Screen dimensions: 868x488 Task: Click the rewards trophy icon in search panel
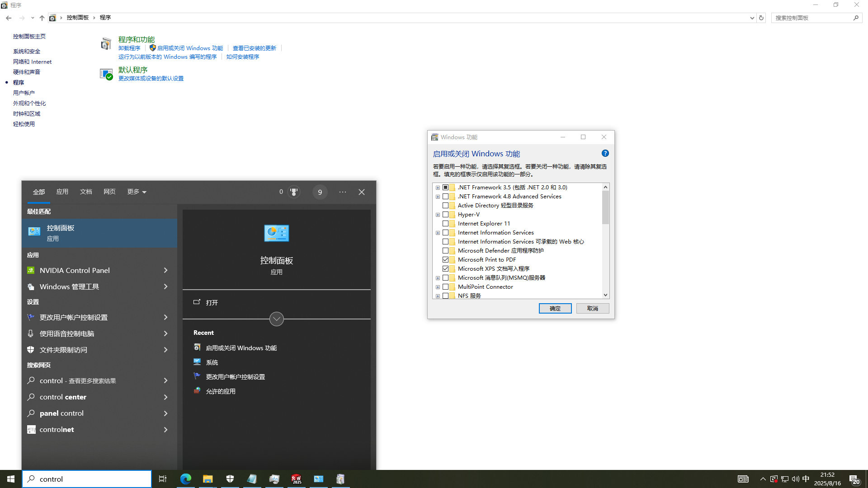[294, 192]
